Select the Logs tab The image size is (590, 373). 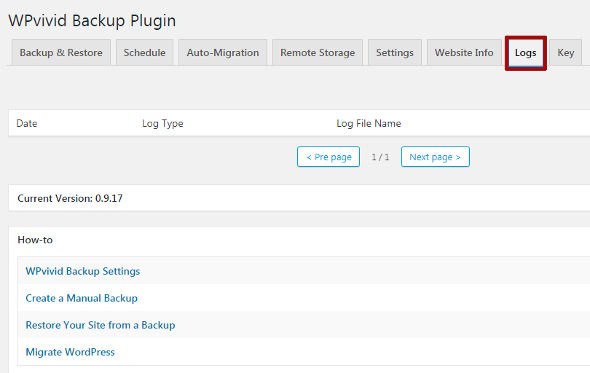[526, 53]
